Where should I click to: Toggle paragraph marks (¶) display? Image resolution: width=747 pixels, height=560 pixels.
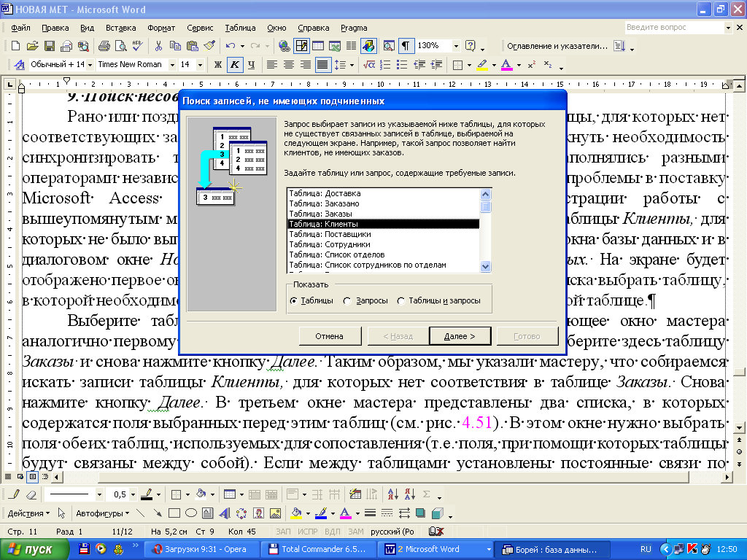click(x=405, y=46)
